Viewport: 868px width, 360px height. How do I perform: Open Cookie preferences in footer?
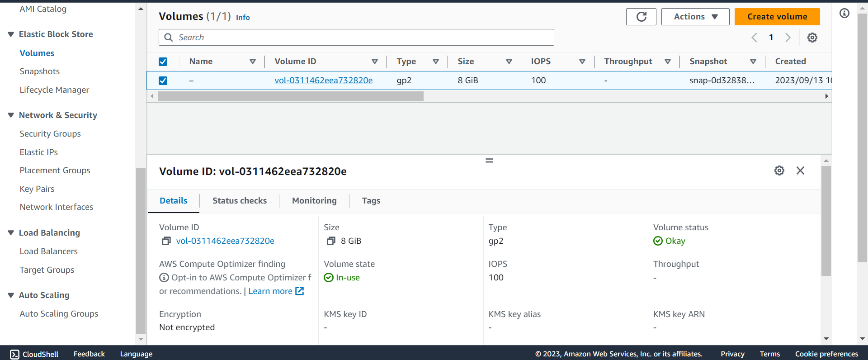click(x=826, y=354)
